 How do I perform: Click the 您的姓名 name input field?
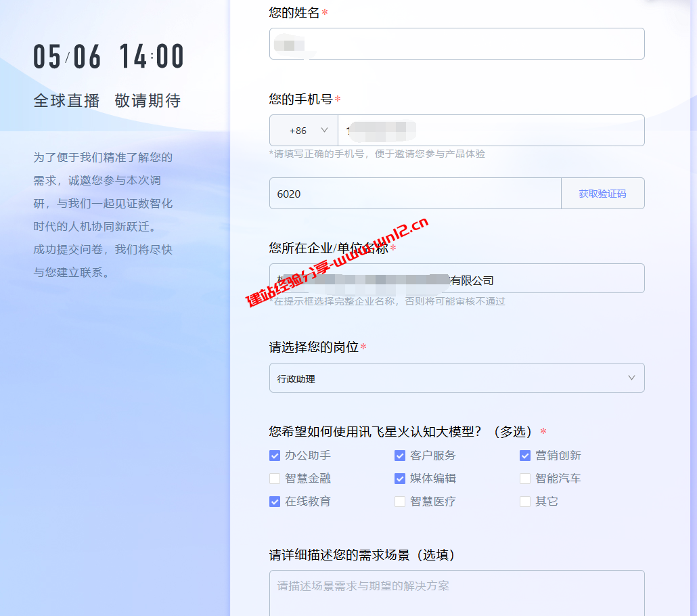click(x=457, y=43)
